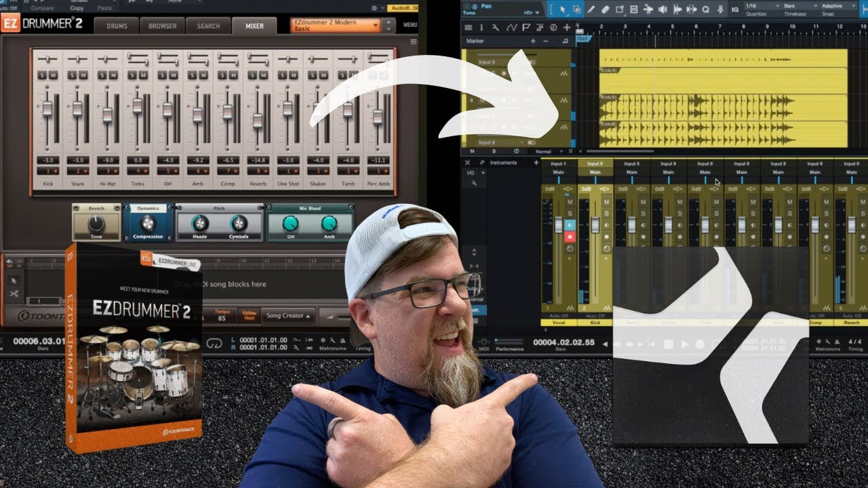Click the wrench options icon above tracks
Image resolution: width=868 pixels, height=488 pixels.
pyautogui.click(x=496, y=28)
